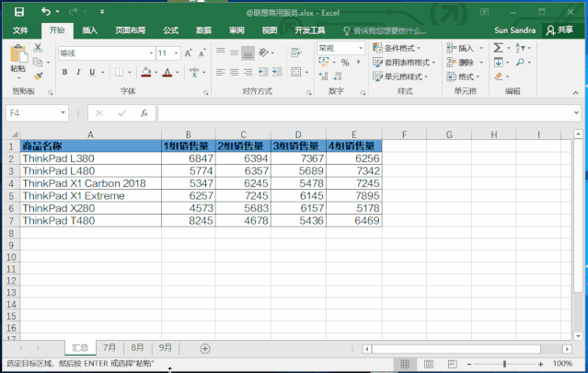Click the fill color paint bucket

pos(146,72)
